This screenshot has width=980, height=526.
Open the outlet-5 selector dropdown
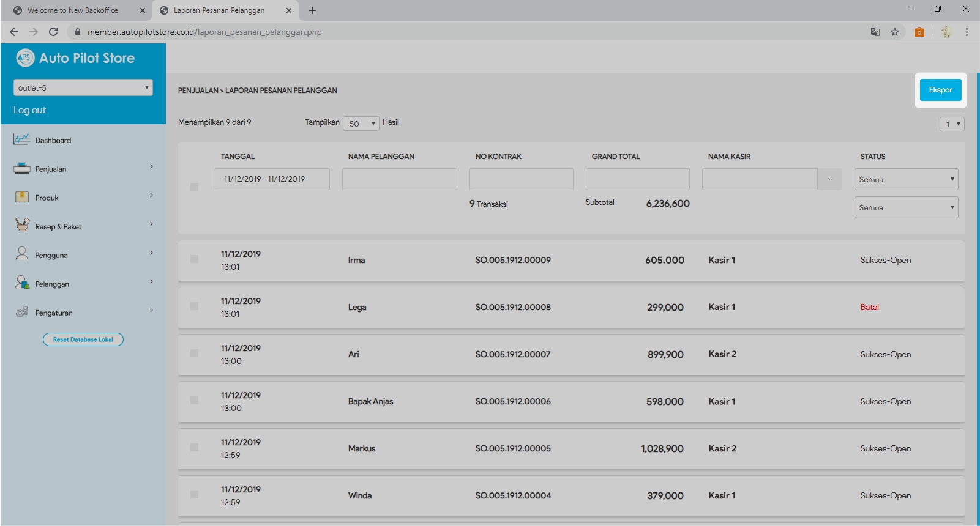tap(83, 87)
